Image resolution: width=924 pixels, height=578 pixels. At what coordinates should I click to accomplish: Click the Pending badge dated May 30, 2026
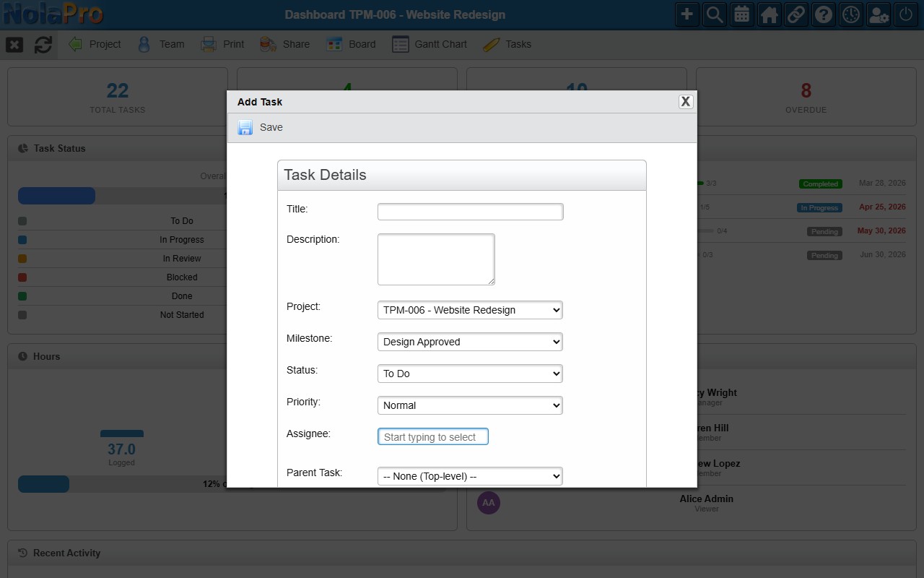click(x=824, y=232)
